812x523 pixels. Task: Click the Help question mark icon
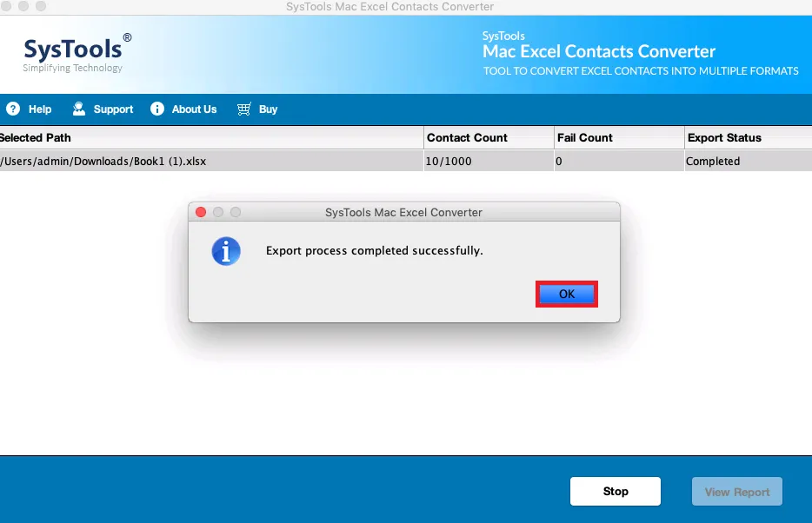13,109
